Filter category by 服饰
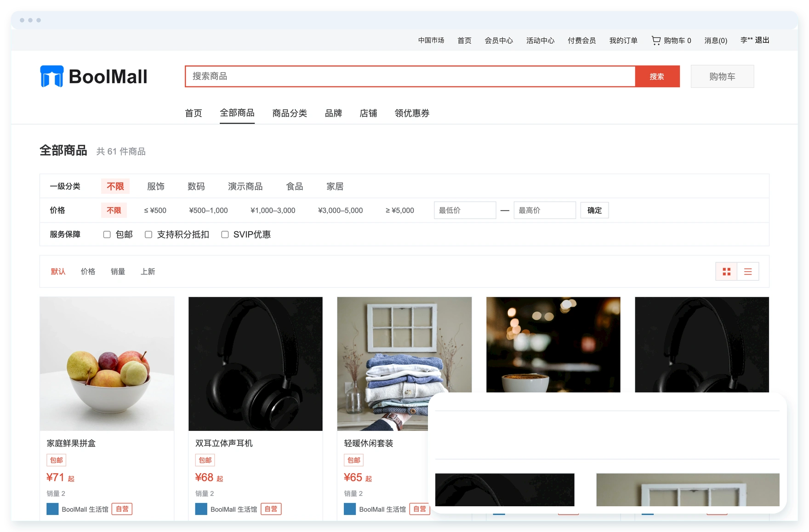809x532 pixels. (156, 187)
